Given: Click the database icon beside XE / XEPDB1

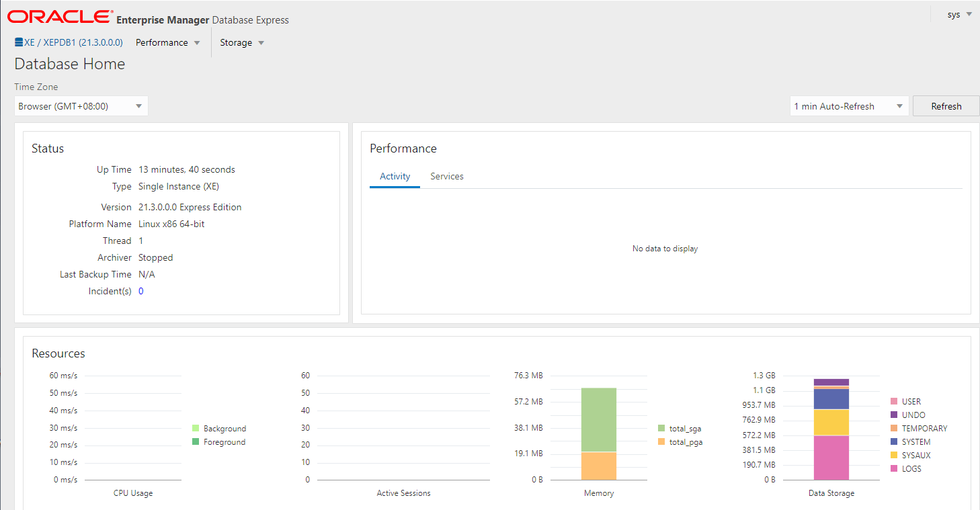Looking at the screenshot, I should (19, 42).
